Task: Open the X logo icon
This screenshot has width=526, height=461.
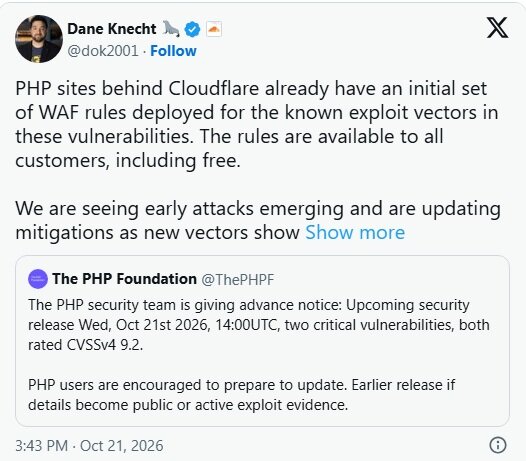Action: click(x=497, y=28)
